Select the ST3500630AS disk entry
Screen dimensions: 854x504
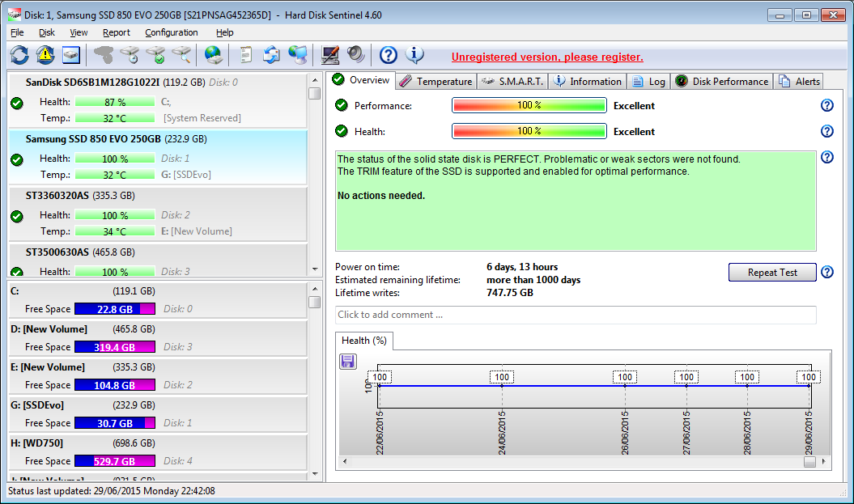click(x=158, y=260)
